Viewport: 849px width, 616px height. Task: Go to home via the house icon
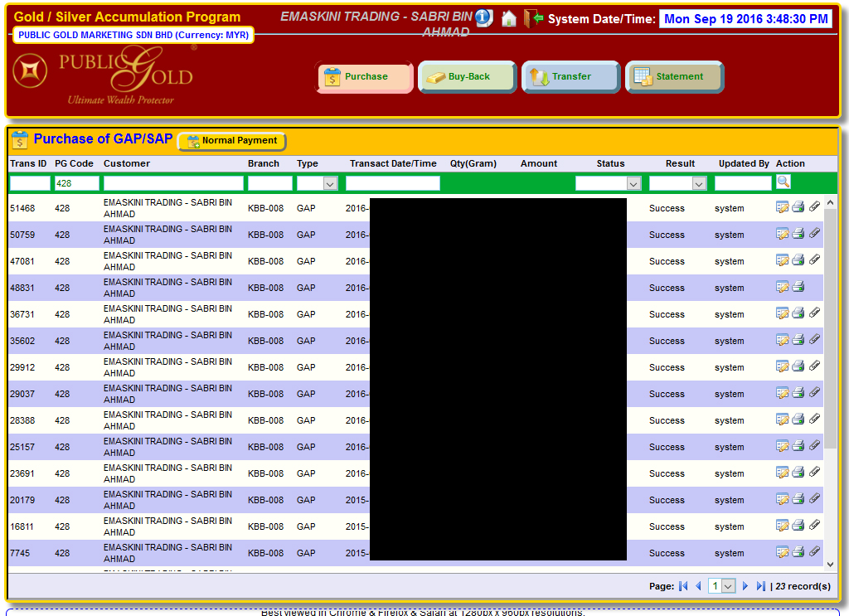pyautogui.click(x=508, y=18)
